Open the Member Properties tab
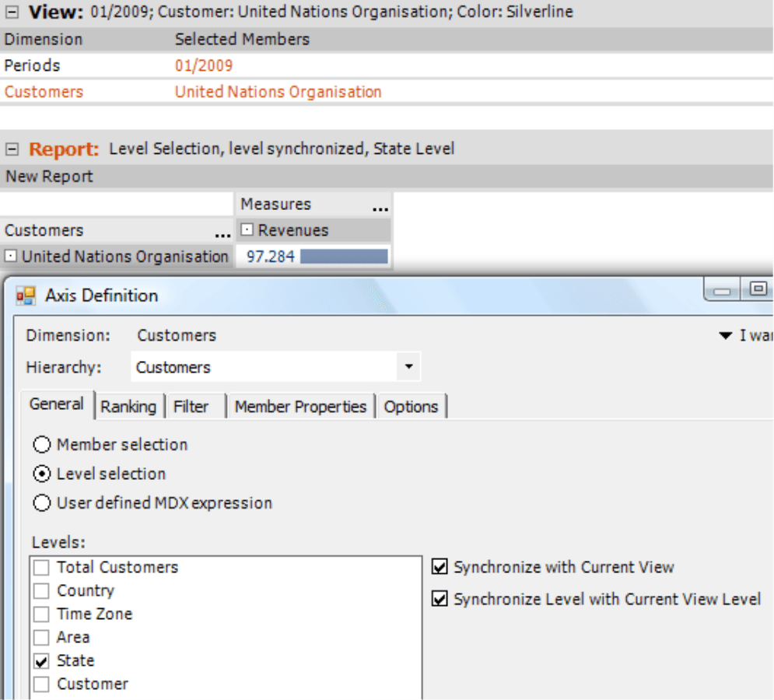 click(x=300, y=406)
